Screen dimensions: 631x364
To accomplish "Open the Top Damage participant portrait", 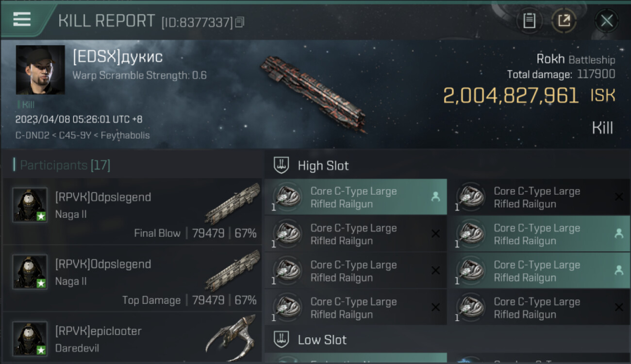I will [x=30, y=272].
